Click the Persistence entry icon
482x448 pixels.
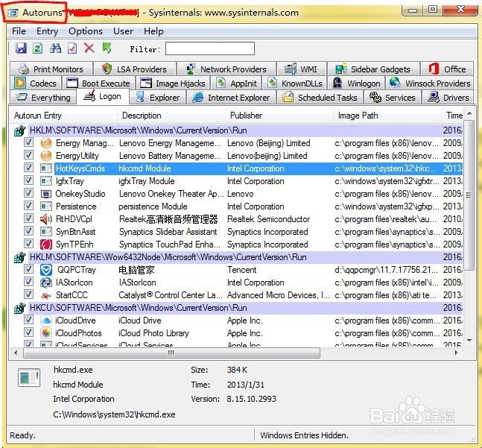pos(46,206)
